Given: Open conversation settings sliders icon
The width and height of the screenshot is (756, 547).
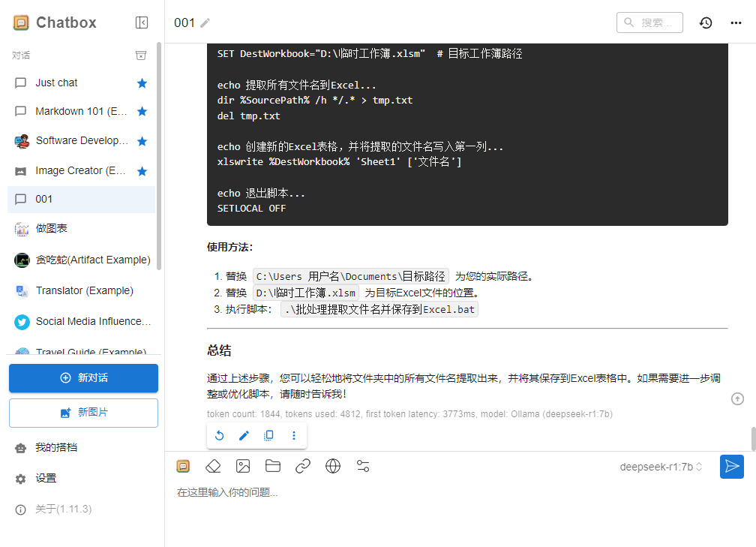Looking at the screenshot, I should 363,467.
